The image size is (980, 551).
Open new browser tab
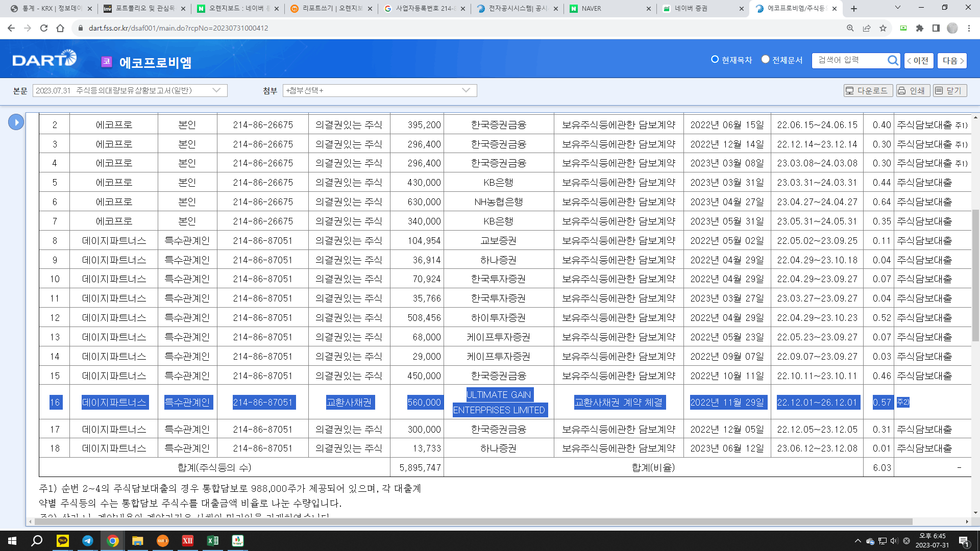pos(854,9)
